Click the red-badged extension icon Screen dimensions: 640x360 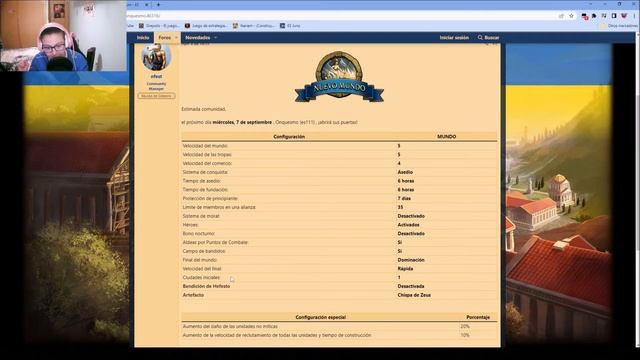(584, 16)
